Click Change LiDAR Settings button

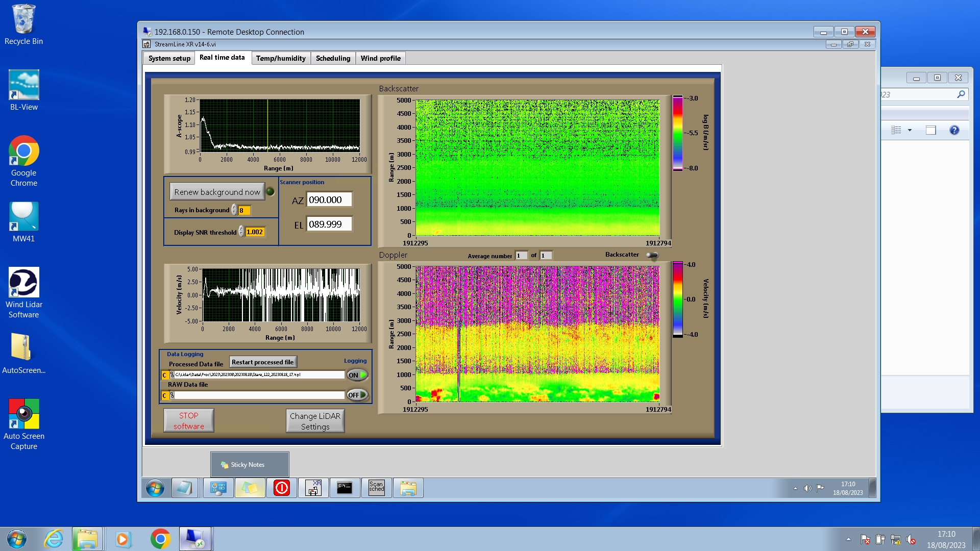coord(315,421)
